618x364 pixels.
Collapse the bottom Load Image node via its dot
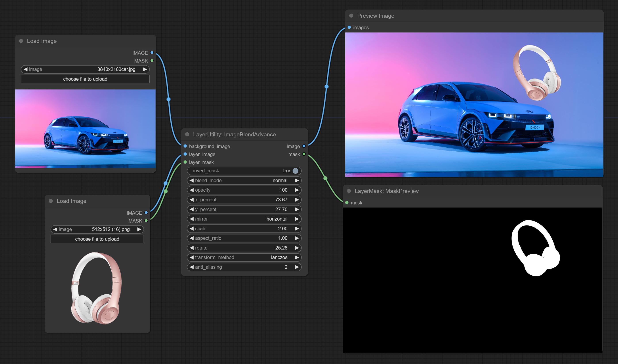[x=51, y=201]
